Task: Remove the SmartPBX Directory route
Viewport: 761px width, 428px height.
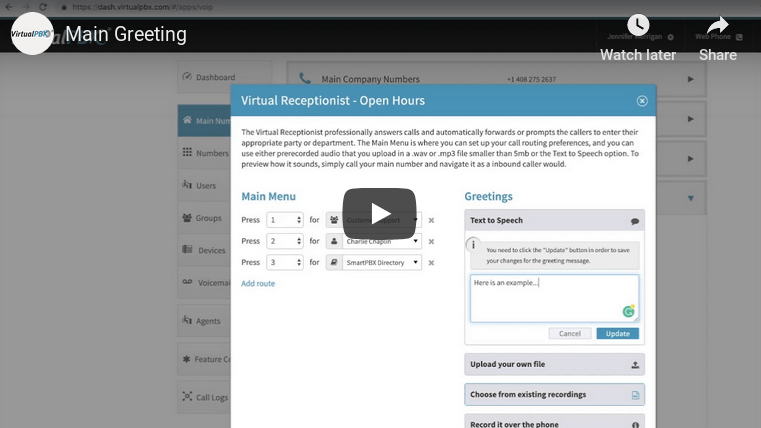Action: pos(431,263)
